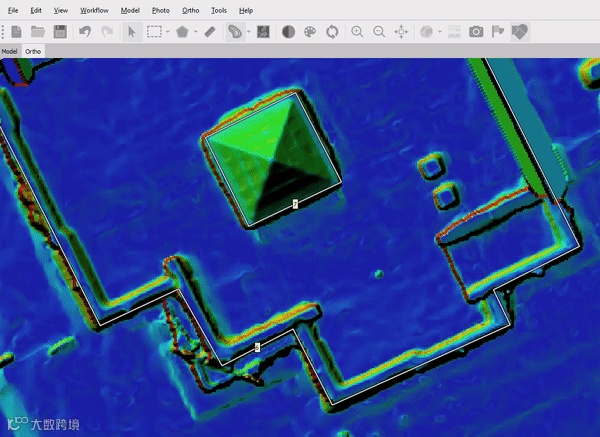This screenshot has height=437, width=600.
Task: Select the Ortho view tab
Action: (x=33, y=51)
